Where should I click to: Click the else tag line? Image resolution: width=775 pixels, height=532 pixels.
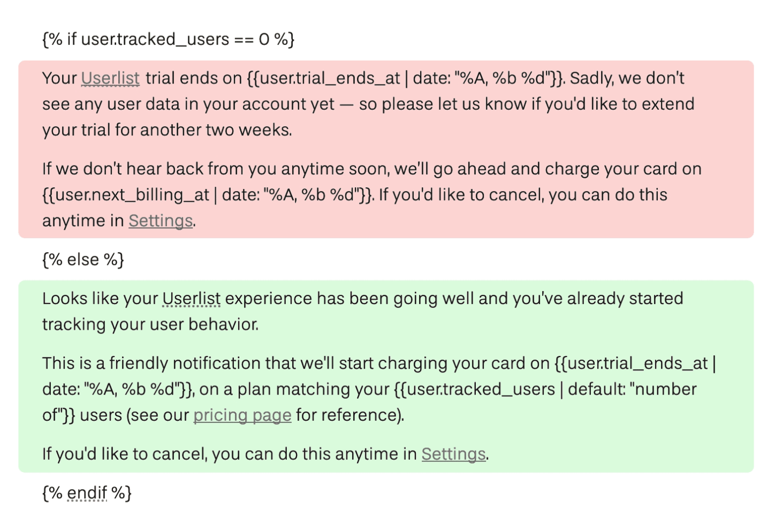[83, 260]
